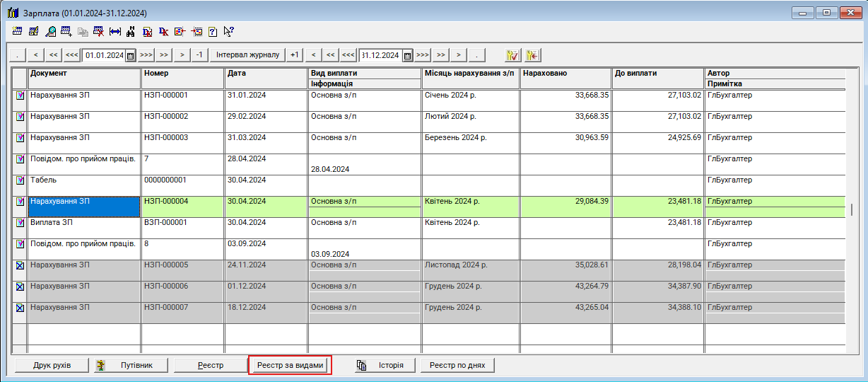Click the edit document pencil icon
868x382 pixels.
pos(33,31)
